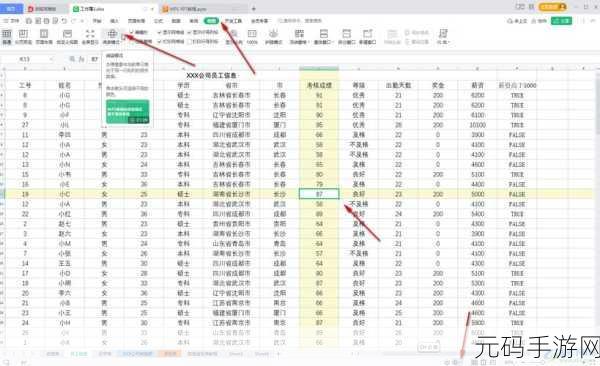This screenshot has width=600, height=366.
Task: Open the Zoom ratio (显示比例) dialog
Action: (x=233, y=37)
